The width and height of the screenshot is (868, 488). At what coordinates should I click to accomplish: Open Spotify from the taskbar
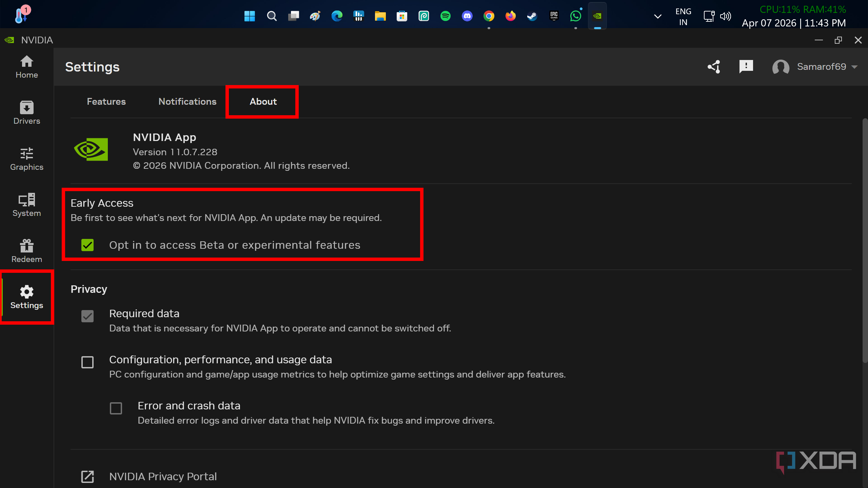tap(445, 16)
